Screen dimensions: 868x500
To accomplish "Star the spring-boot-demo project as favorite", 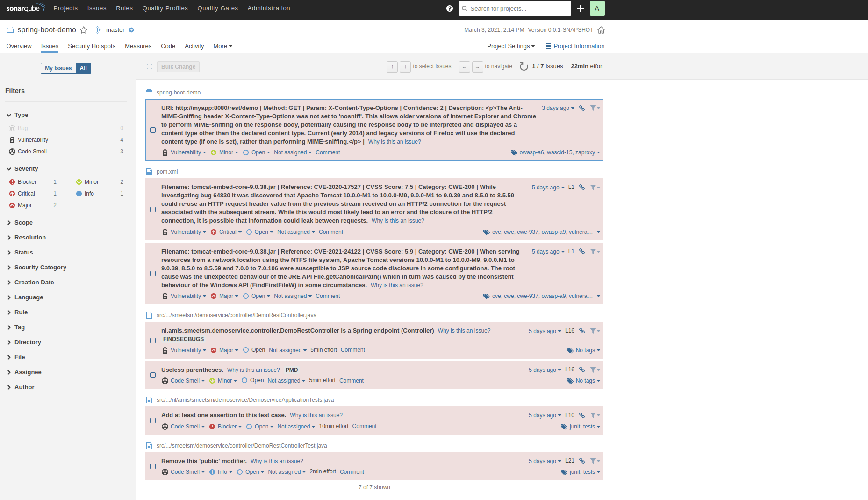I will [84, 30].
